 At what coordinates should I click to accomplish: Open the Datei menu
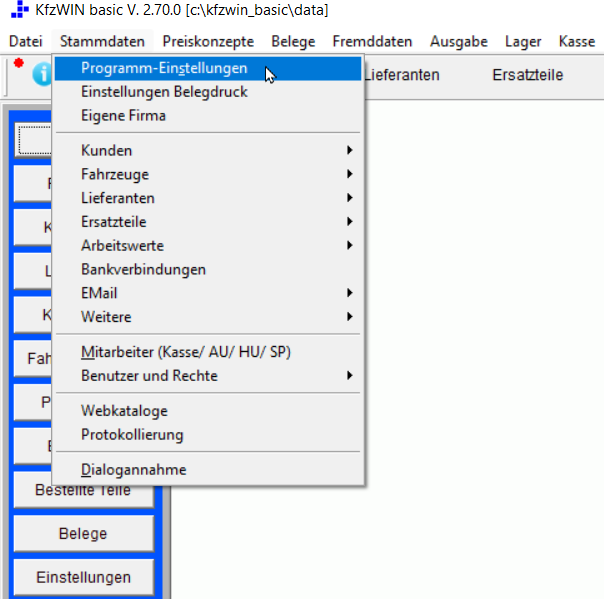(25, 41)
